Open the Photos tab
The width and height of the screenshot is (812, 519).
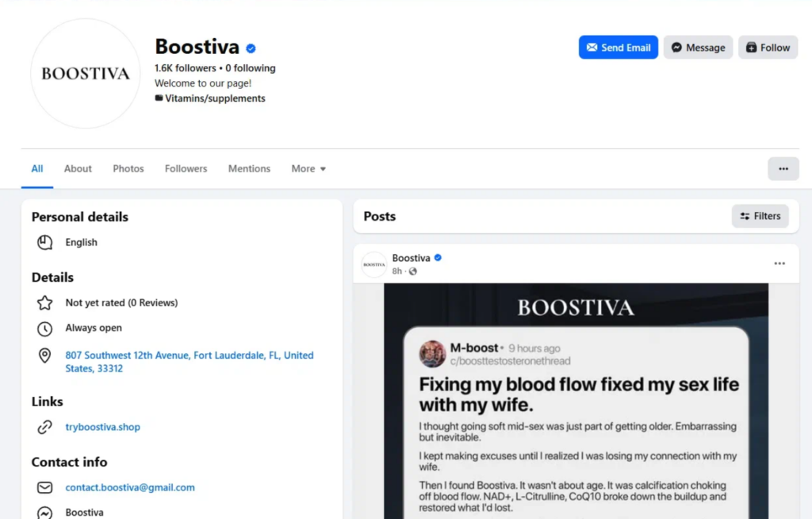click(x=128, y=169)
